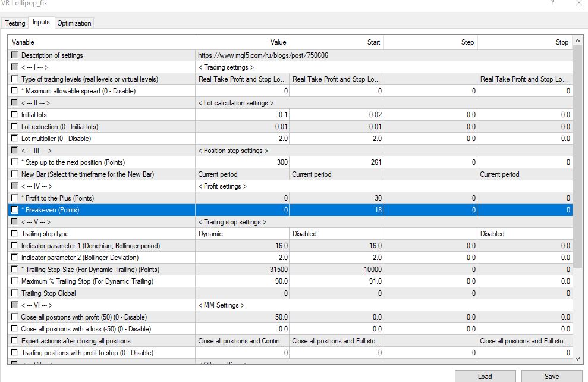Open Trailing stop type Start 'Disabled' dropdown

[x=337, y=233]
